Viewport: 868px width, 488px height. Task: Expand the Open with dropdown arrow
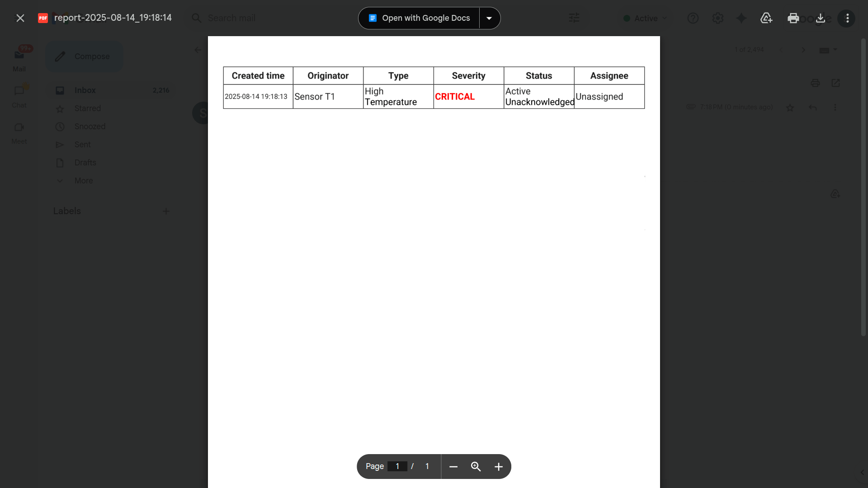click(489, 18)
